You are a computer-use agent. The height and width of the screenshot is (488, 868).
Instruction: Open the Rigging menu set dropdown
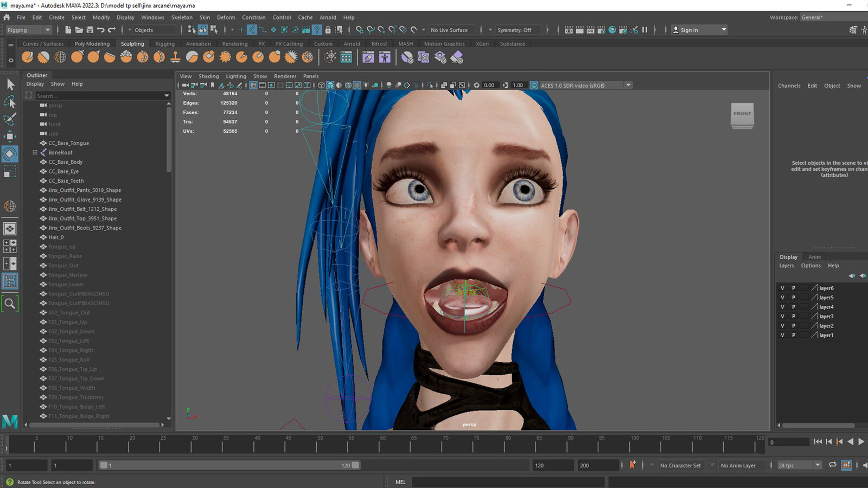point(28,30)
